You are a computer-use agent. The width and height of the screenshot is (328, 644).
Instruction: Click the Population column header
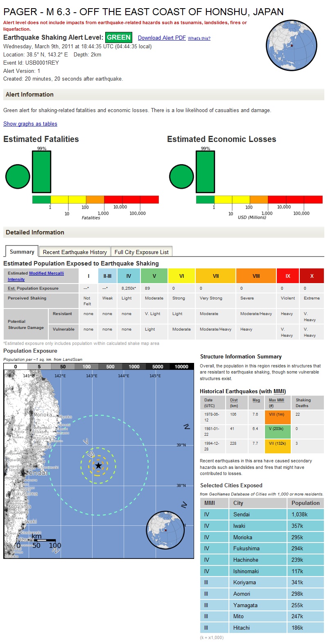click(305, 503)
